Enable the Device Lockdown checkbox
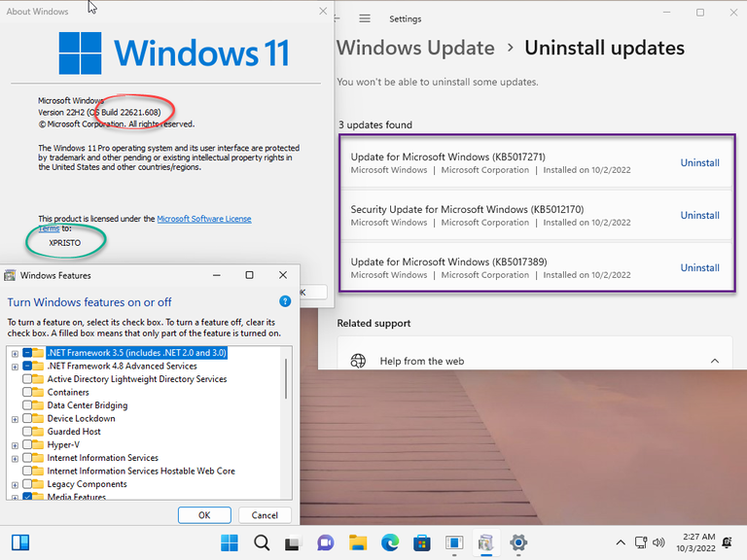Image resolution: width=747 pixels, height=560 pixels. (27, 418)
